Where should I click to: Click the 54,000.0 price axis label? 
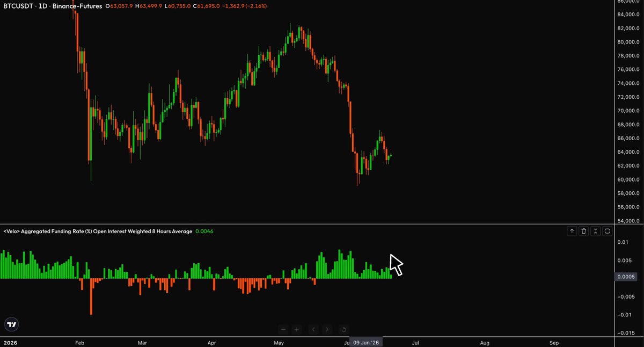(628, 221)
